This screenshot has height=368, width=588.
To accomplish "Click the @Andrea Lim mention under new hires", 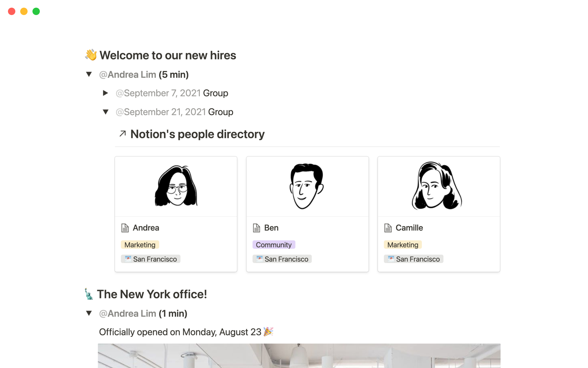I will (128, 75).
